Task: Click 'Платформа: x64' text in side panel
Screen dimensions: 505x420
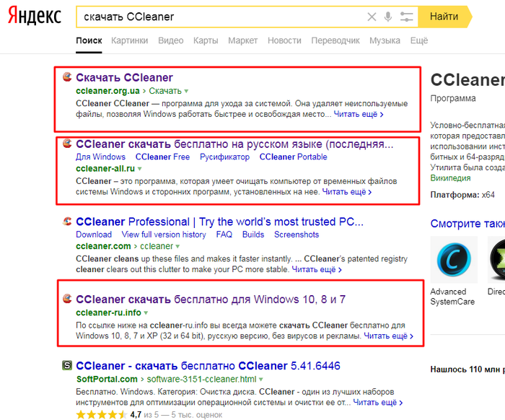Action: 462,195
